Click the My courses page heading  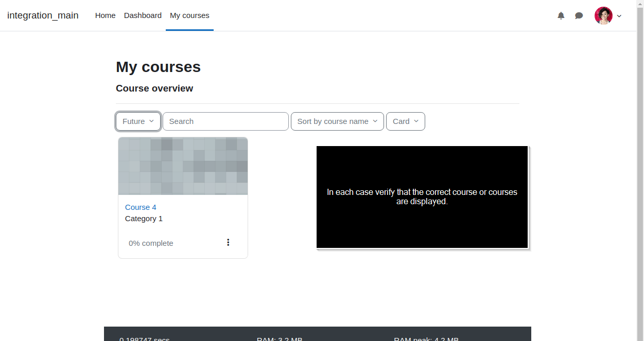click(x=158, y=67)
